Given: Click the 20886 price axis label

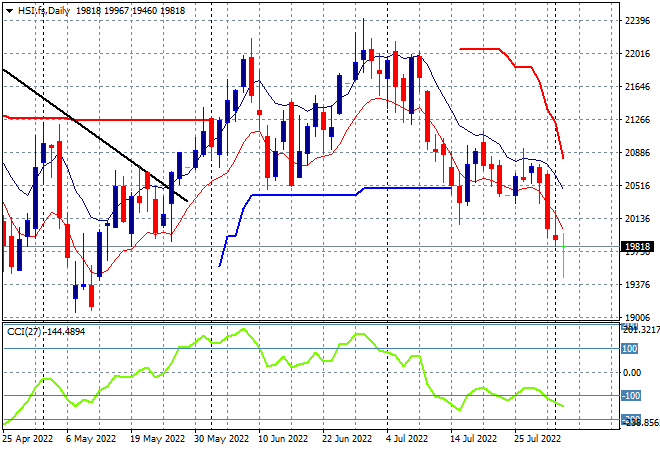Looking at the screenshot, I should point(637,153).
